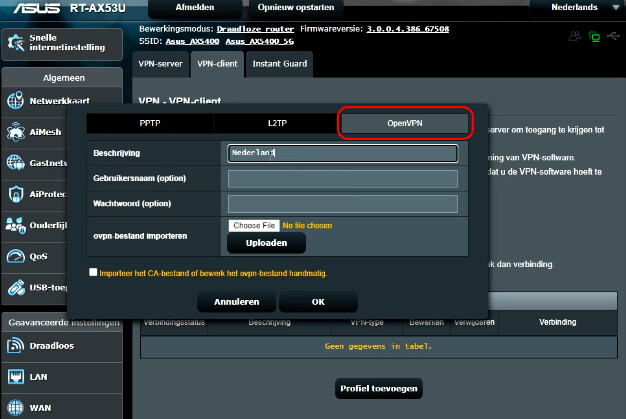Open QoS via its sidebar label
Screen dimensions: 626x419
[x=38, y=256]
